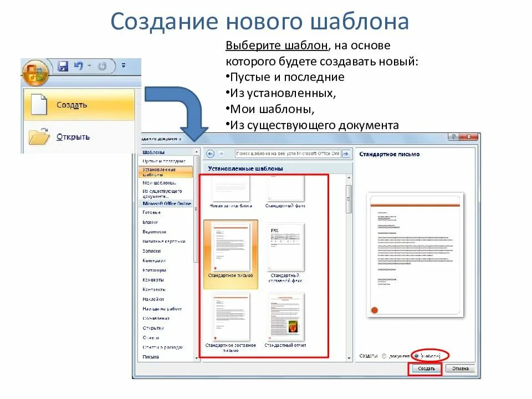
Task: Select Визитные карточки category
Action: [x=165, y=241]
